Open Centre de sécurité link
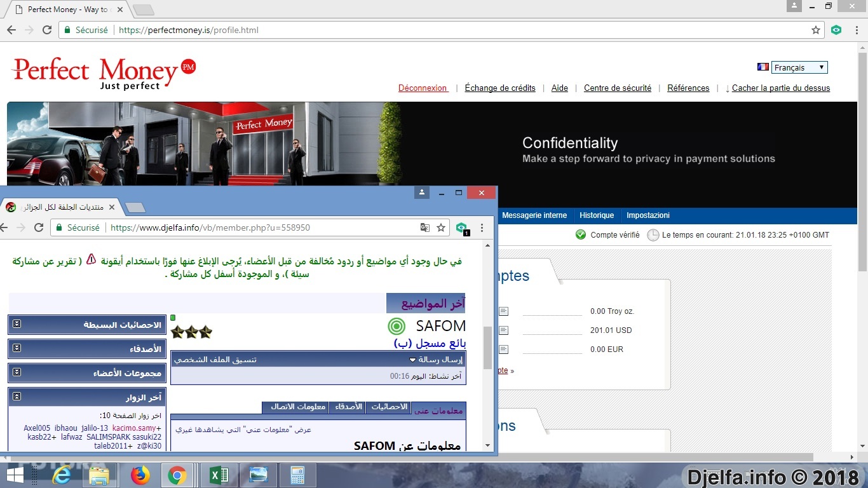Viewport: 868px width, 488px height. point(618,88)
